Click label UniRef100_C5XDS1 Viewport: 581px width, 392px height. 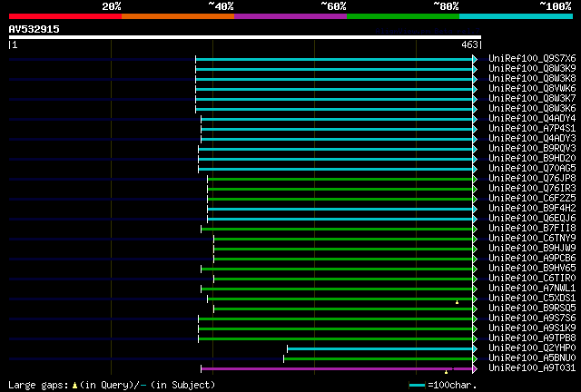[x=532, y=299]
